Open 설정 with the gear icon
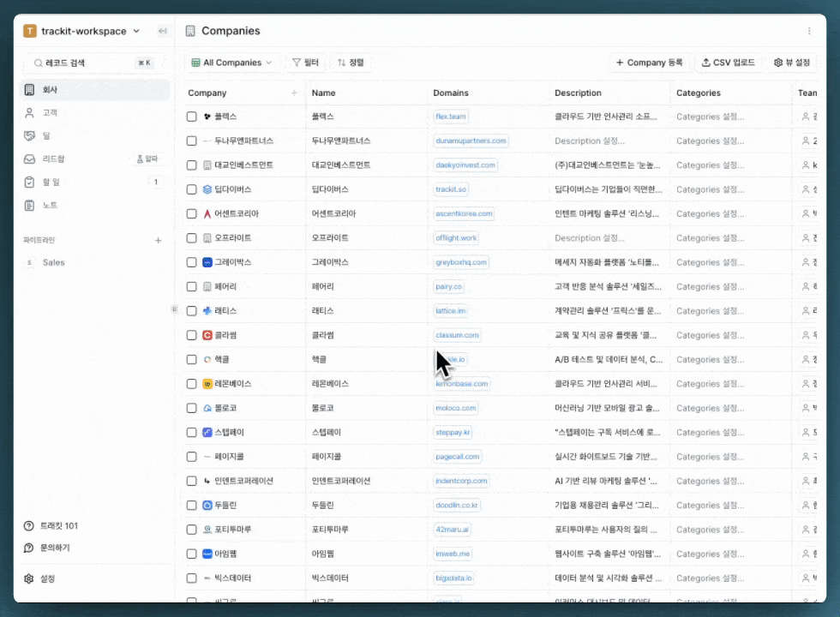The image size is (840, 617). 39,579
